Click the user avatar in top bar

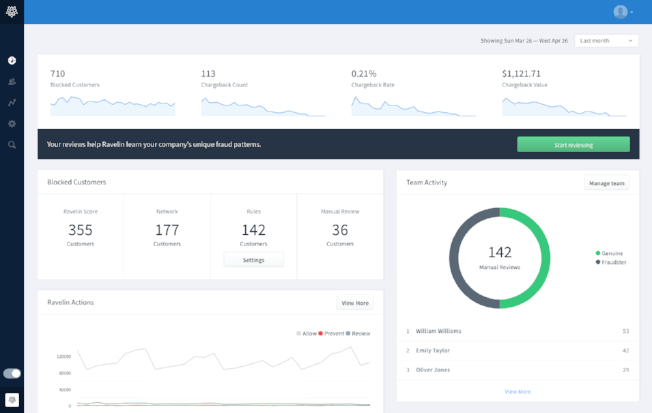coord(620,12)
